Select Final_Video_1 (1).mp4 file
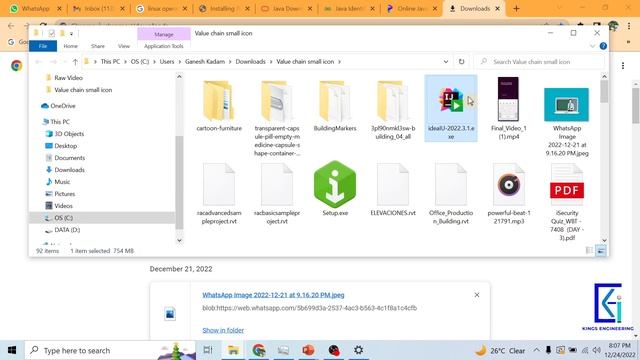The image size is (640, 360). (x=509, y=109)
